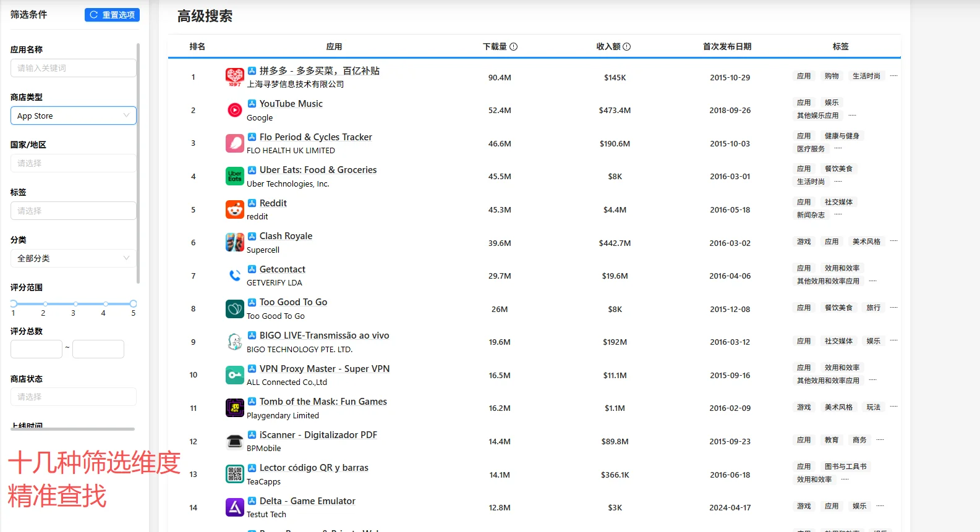Click the VPN Proxy Master key icon
The height and width of the screenshot is (532, 980).
pyautogui.click(x=235, y=375)
